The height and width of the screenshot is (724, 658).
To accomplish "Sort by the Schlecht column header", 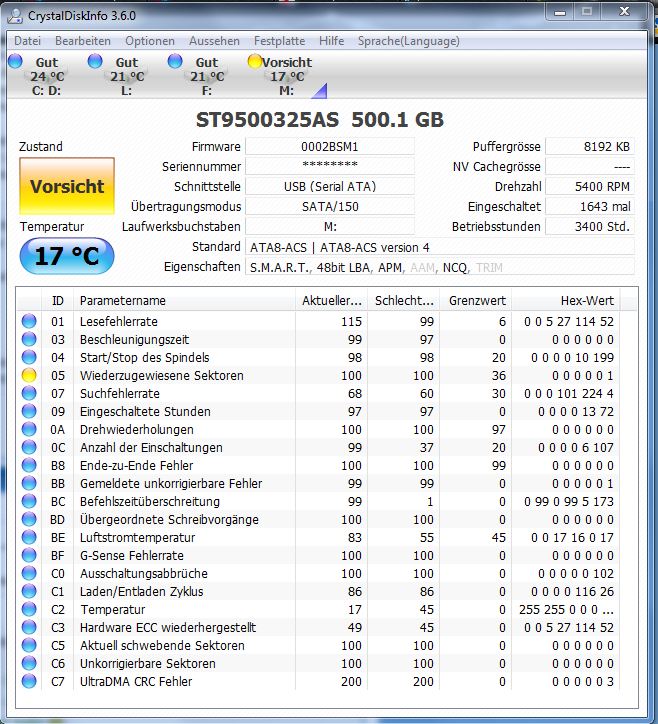I will point(404,301).
